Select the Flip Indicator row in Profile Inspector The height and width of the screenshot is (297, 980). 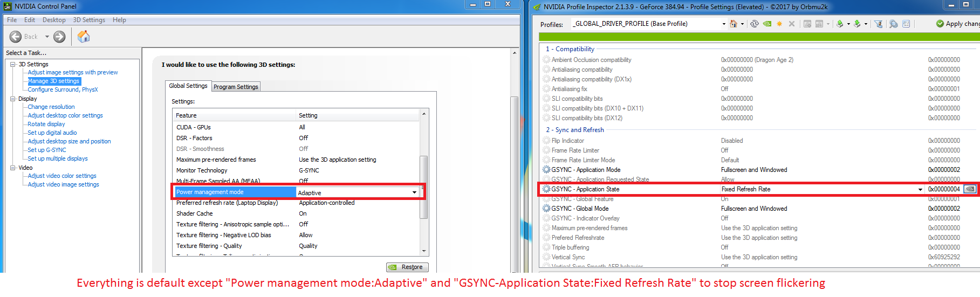[759, 141]
